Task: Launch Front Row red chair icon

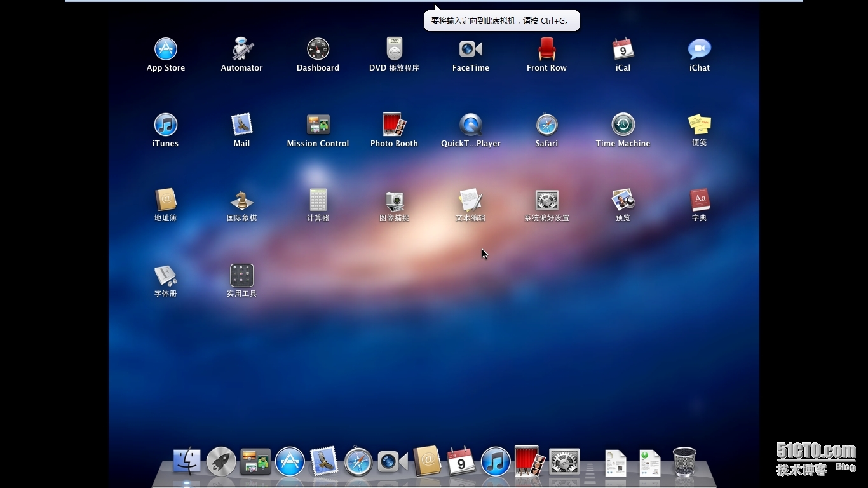Action: click(x=547, y=49)
